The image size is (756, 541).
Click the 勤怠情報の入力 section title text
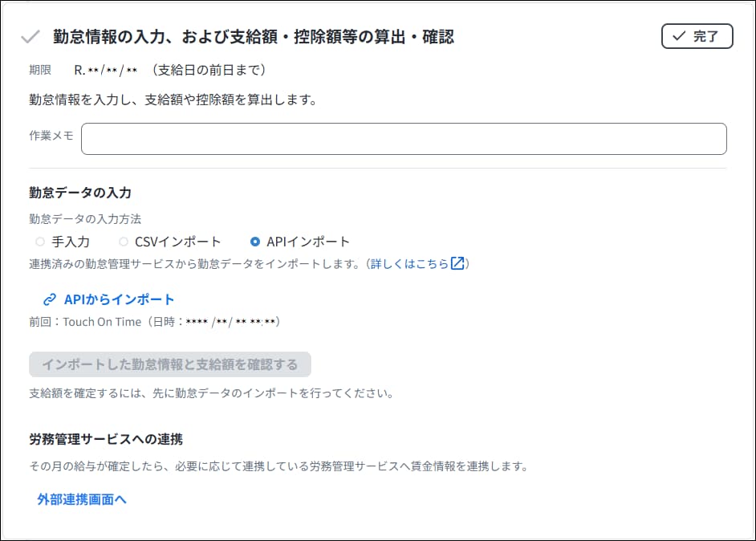254,37
